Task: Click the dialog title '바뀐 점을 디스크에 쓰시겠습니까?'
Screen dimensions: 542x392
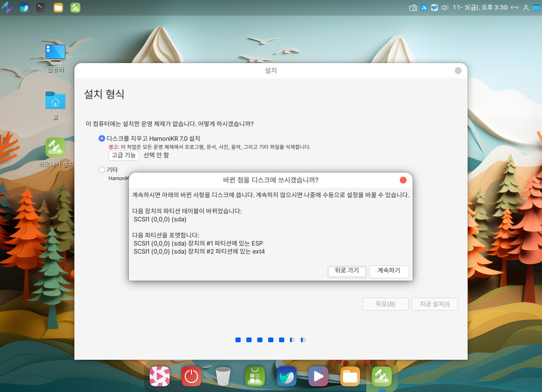Action: pyautogui.click(x=271, y=180)
